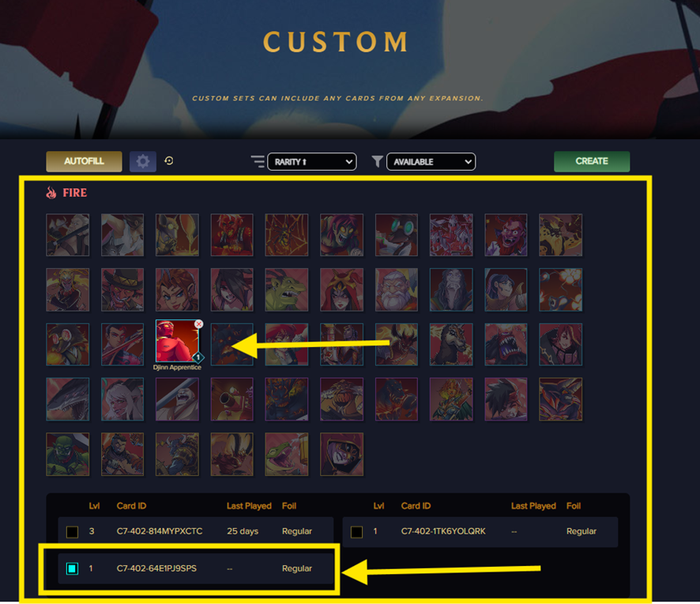Click the funnel filter icon
The height and width of the screenshot is (604, 700).
[377, 162]
